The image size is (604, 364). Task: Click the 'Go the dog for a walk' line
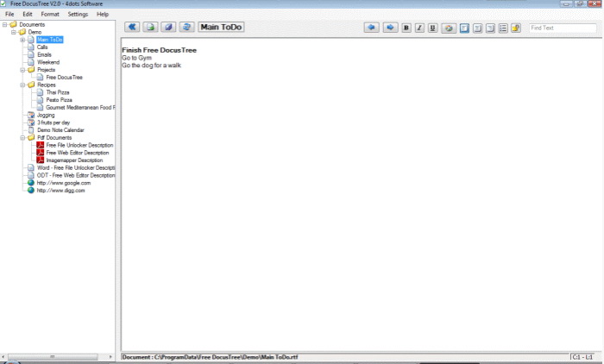(151, 66)
